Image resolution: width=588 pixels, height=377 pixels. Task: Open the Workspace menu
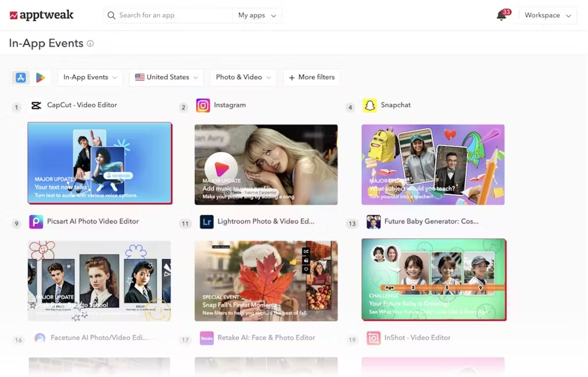547,15
